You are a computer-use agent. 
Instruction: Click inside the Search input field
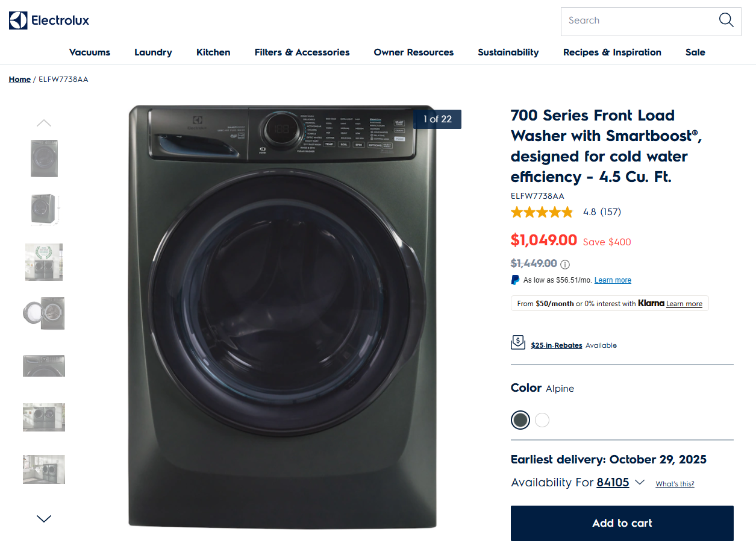[x=633, y=21]
